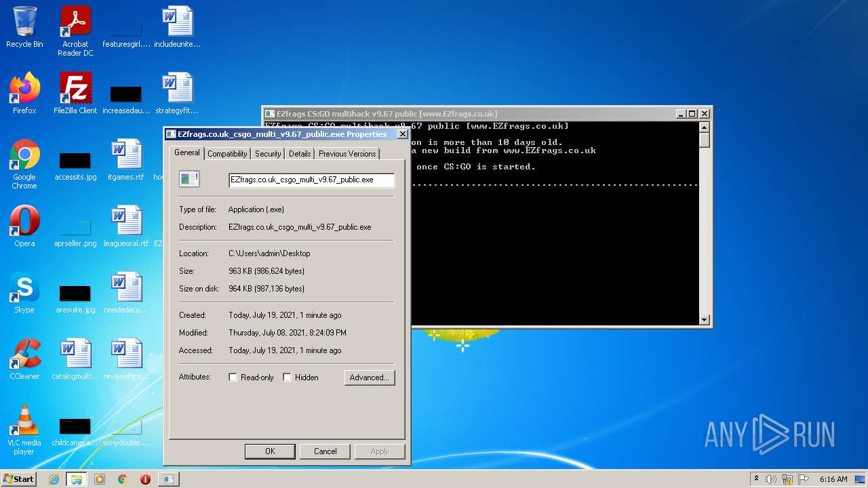Open Opera from the taskbar
868x488 pixels.
pyautogui.click(x=145, y=479)
